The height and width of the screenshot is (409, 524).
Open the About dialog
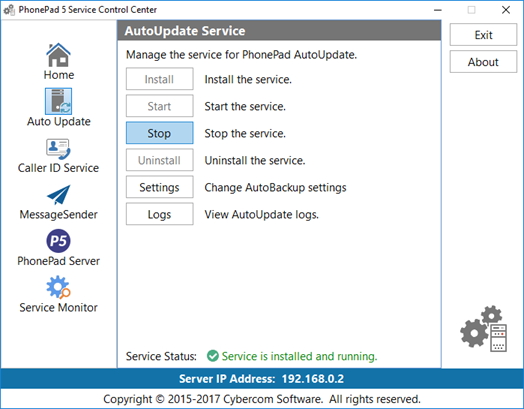(483, 62)
